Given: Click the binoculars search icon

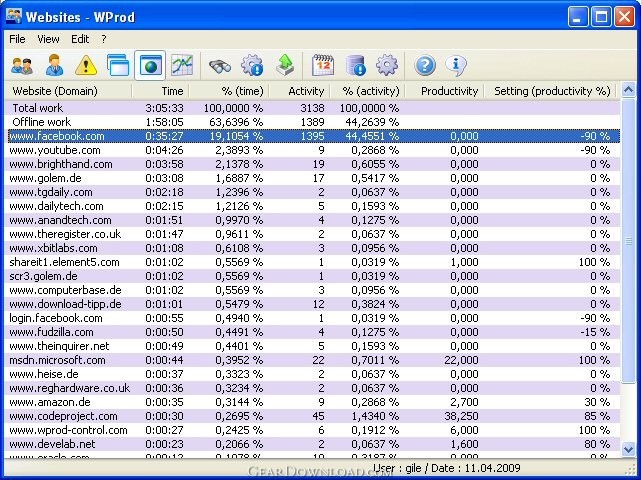Looking at the screenshot, I should [220, 65].
